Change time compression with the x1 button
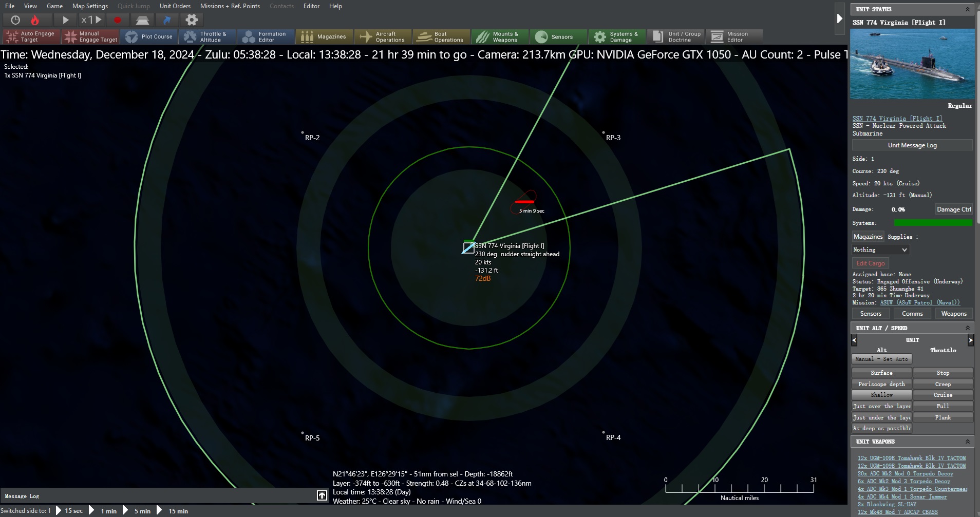980x517 pixels. (x=91, y=20)
